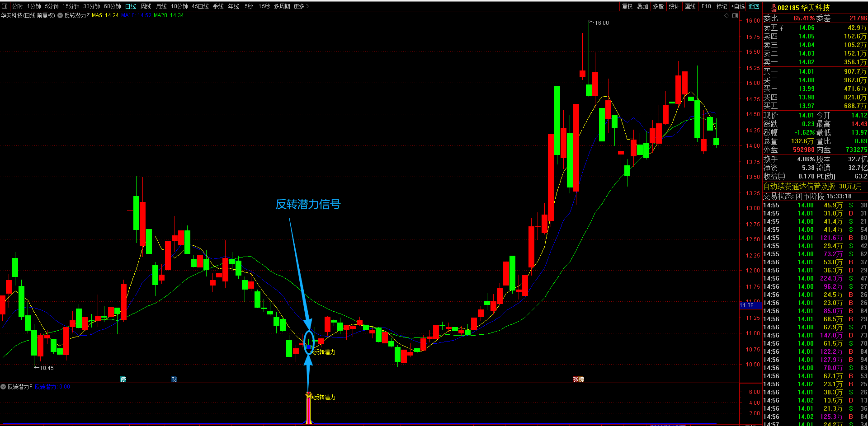Click the ¥ icon next to 卖五

[x=781, y=28]
